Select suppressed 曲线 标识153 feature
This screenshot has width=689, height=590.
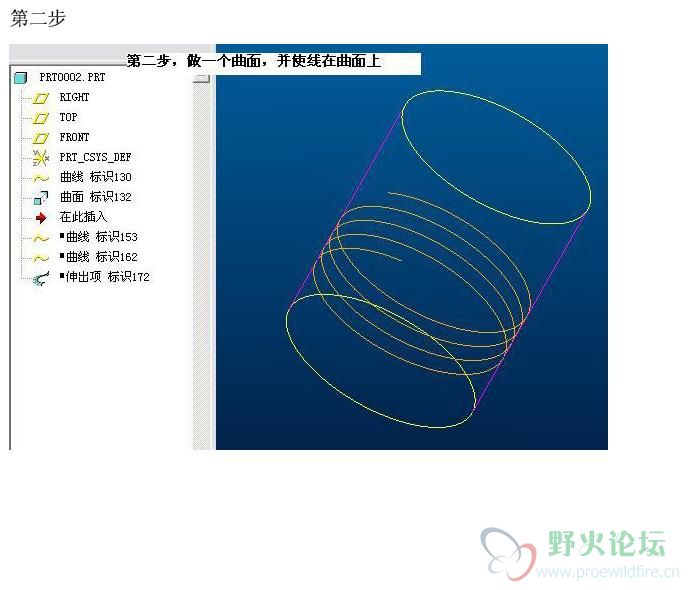tap(99, 237)
